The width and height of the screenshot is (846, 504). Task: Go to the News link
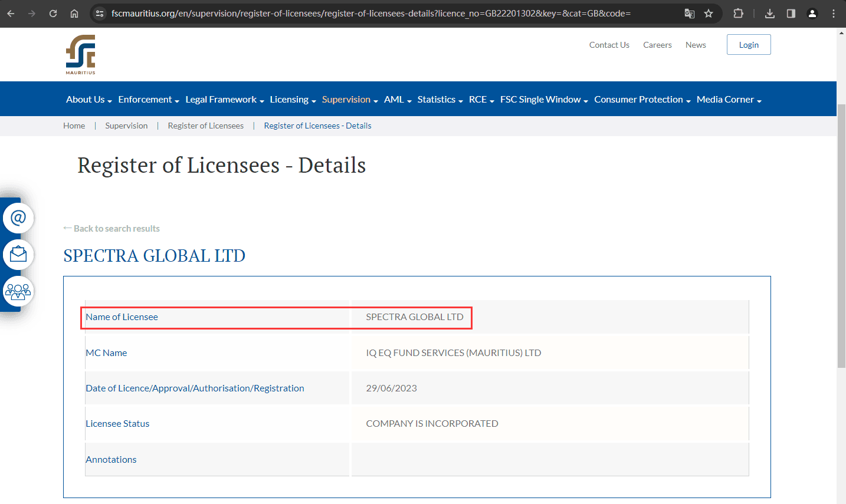point(696,45)
